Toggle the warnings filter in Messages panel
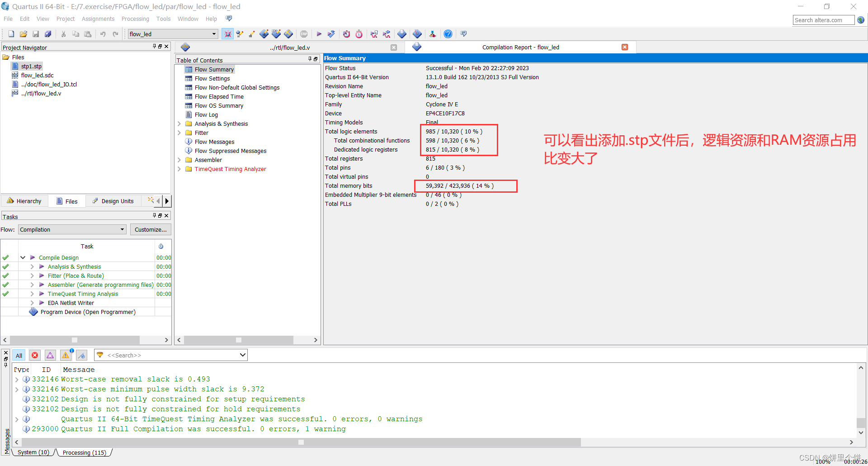The height and width of the screenshot is (466, 868). pos(66,355)
